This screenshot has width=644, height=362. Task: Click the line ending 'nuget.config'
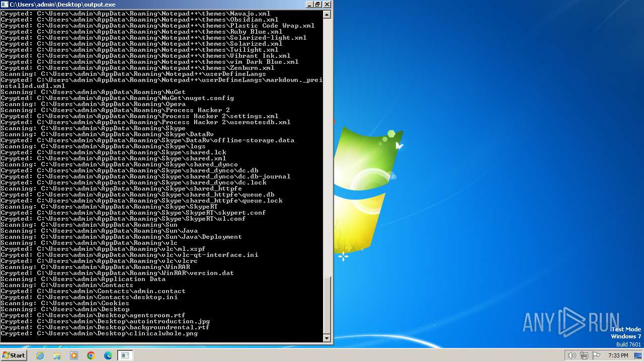[117, 98]
